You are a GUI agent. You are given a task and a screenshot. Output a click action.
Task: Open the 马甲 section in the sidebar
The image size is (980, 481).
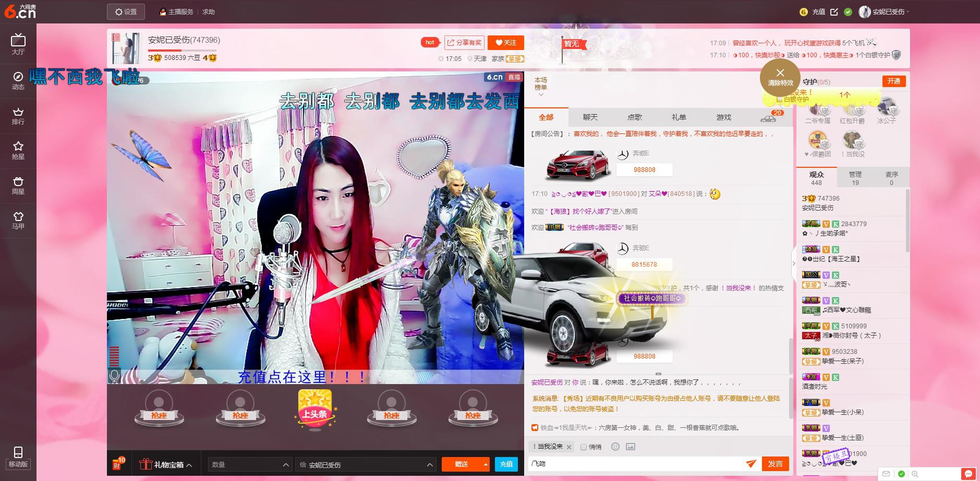[x=18, y=220]
